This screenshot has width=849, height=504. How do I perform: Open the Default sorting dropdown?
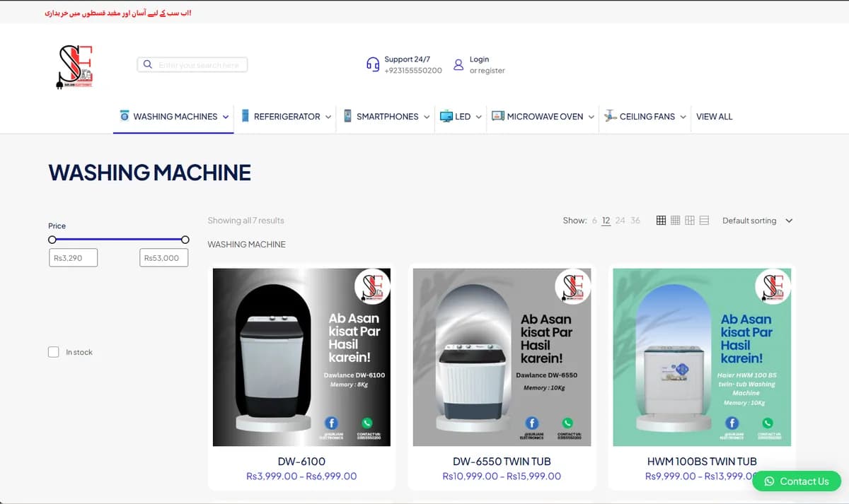click(x=757, y=221)
